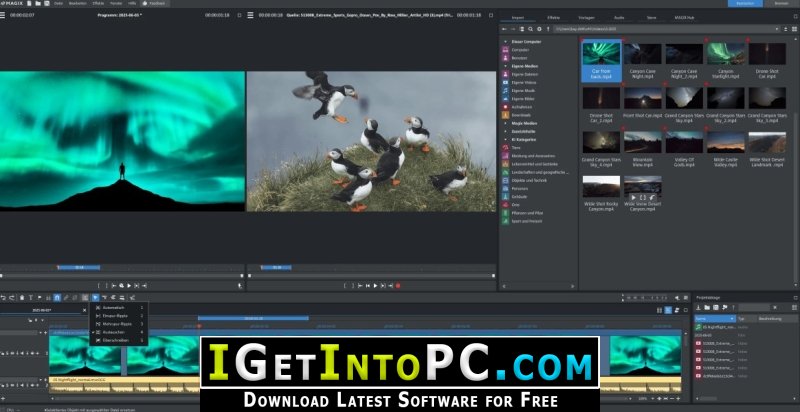Choose Mehrspur-Ripple in the insert mode menu
The image size is (800, 412).
[x=119, y=324]
